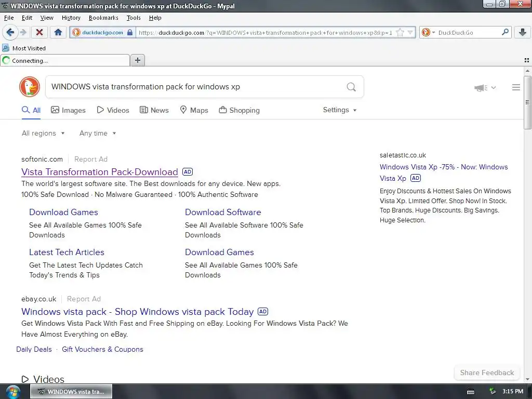This screenshot has height=399, width=532.
Task: Select the Connecting... browser tab
Action: pos(65,61)
